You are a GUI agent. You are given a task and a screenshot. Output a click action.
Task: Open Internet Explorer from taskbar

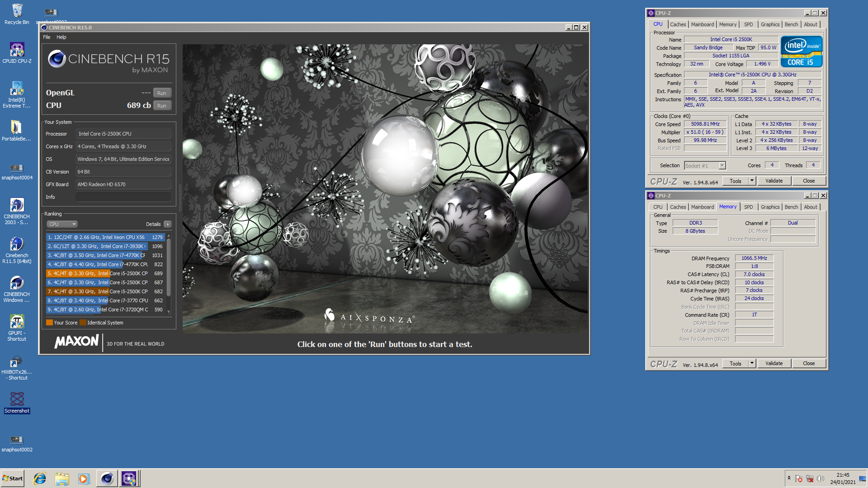(40, 479)
